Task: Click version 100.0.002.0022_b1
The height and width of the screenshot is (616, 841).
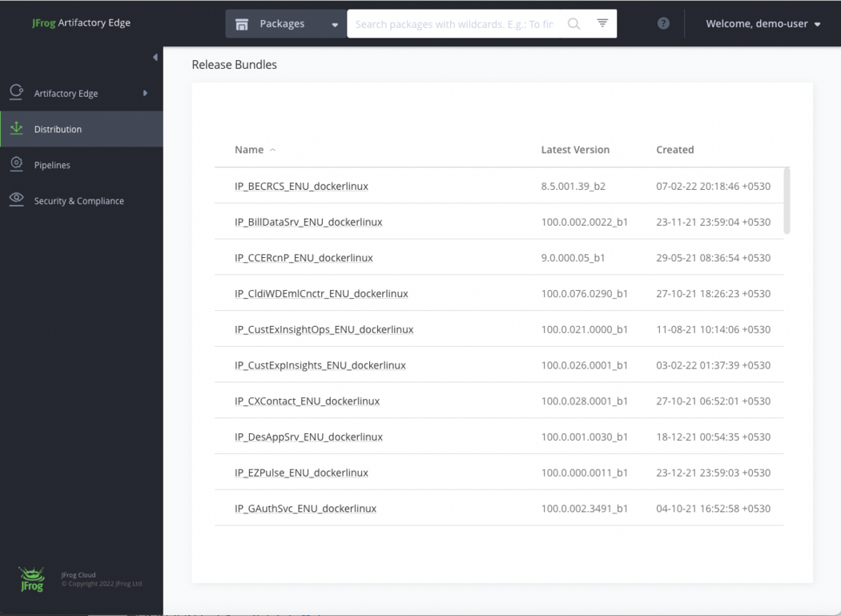Action: pyautogui.click(x=584, y=222)
